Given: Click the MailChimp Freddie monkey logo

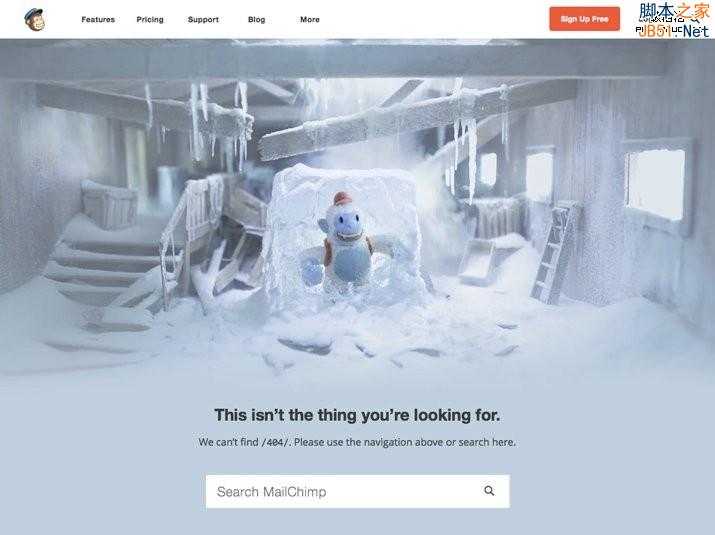Looking at the screenshot, I should (35, 20).
